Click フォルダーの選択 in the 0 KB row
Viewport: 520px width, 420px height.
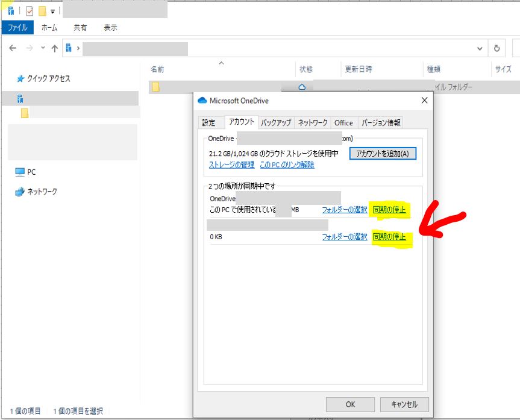pos(345,237)
